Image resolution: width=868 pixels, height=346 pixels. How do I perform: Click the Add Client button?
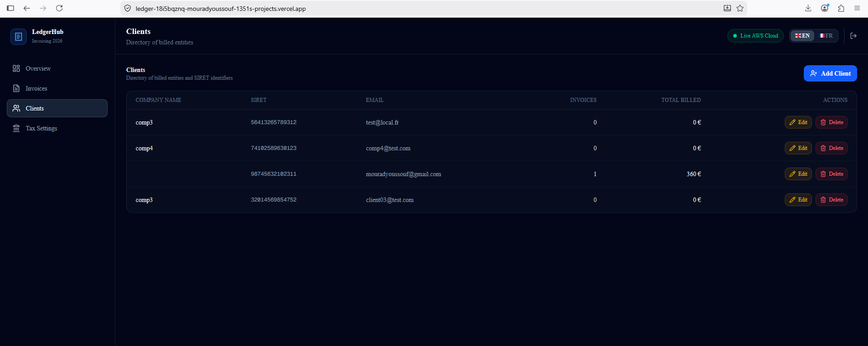click(830, 73)
